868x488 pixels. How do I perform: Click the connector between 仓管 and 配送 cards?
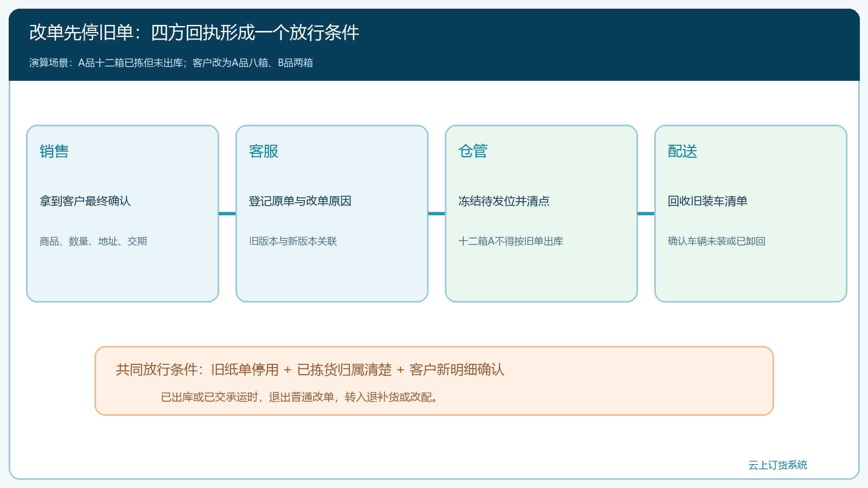(646, 214)
